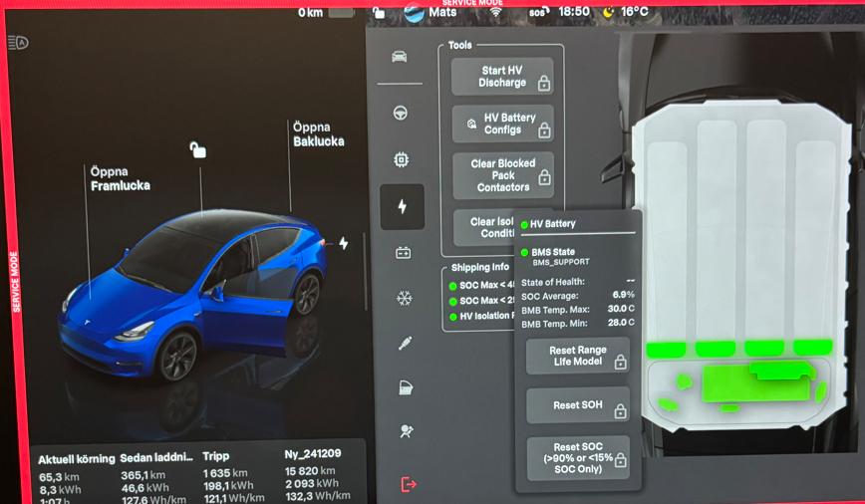Select the steering wheel sidebar icon
Image resolution: width=865 pixels, height=504 pixels.
point(402,113)
